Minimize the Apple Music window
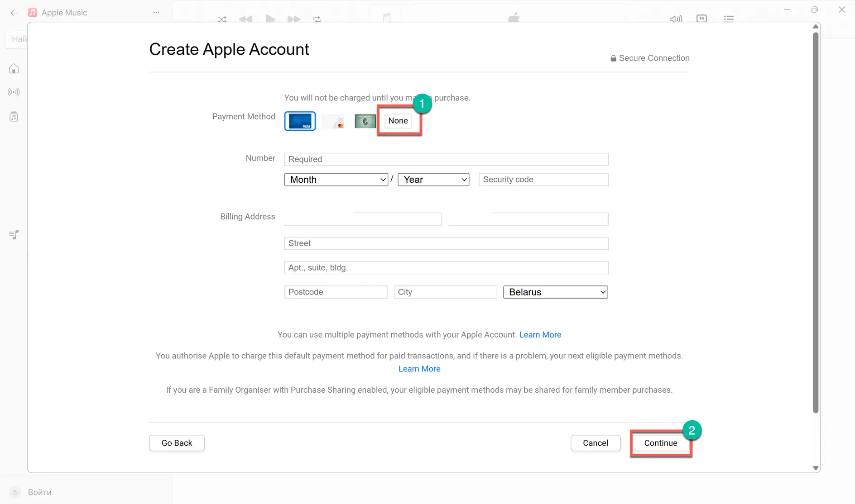Screen dimensions: 855x504 click(788, 10)
